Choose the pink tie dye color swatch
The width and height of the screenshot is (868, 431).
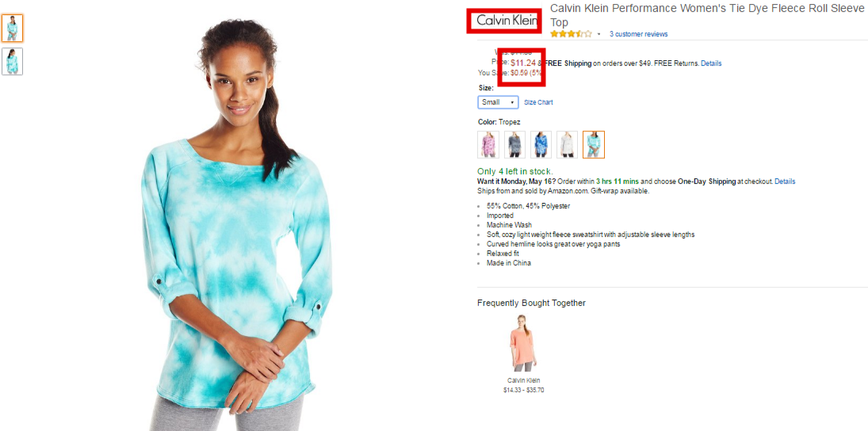pos(488,144)
